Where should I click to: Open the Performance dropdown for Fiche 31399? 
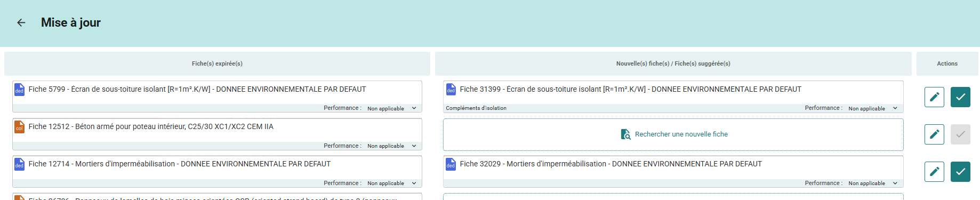coord(873,108)
